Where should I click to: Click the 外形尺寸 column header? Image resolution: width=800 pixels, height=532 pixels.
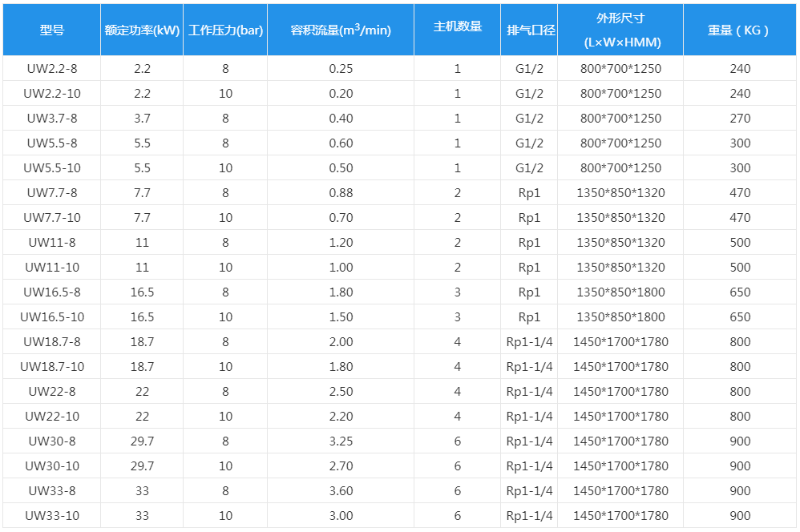(621, 30)
